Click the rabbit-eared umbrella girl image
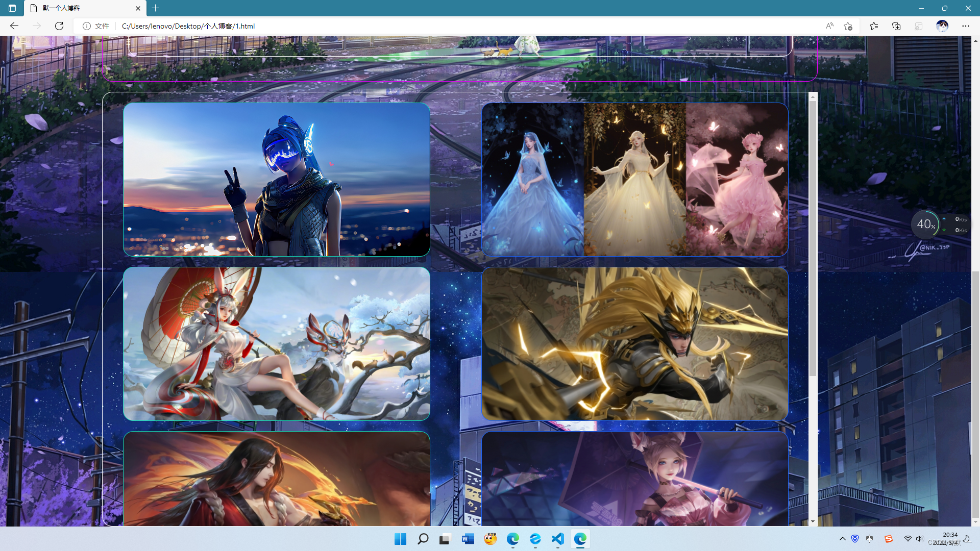The height and width of the screenshot is (551, 980). point(277,344)
